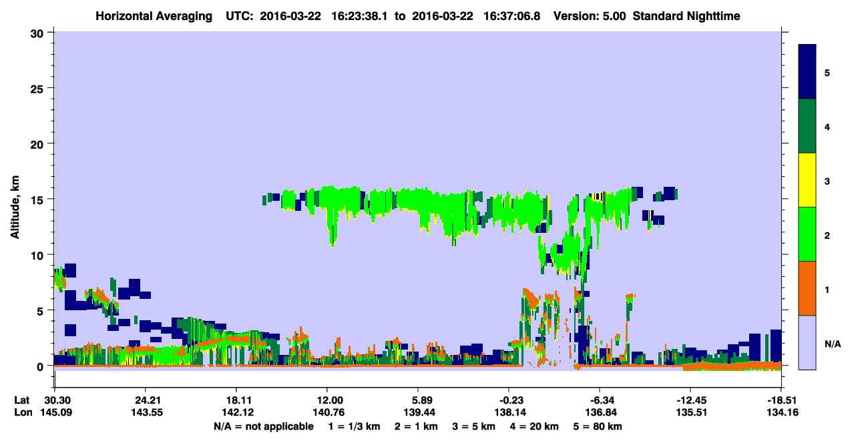Click the altitude tick label 30
Screen dimensions: 868x445
click(x=39, y=33)
